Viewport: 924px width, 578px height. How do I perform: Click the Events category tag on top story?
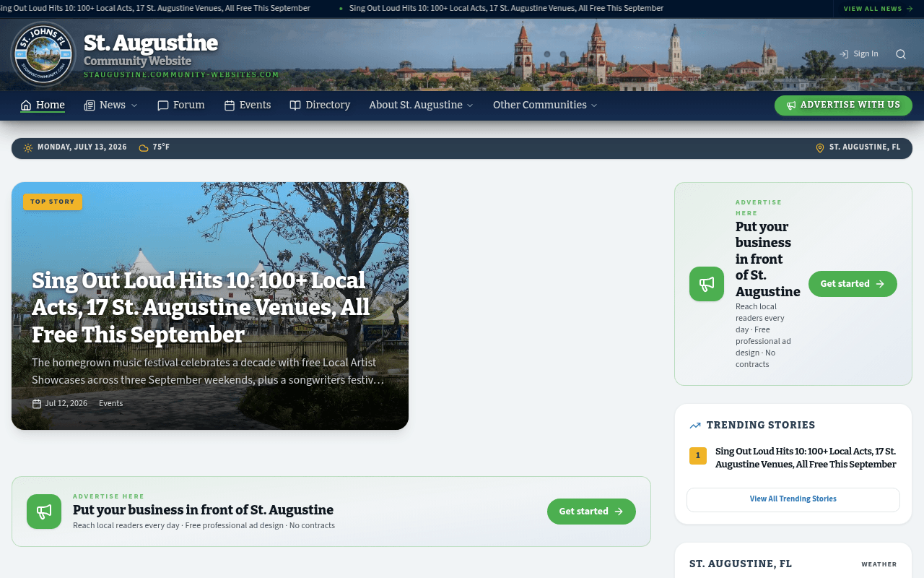click(x=110, y=404)
